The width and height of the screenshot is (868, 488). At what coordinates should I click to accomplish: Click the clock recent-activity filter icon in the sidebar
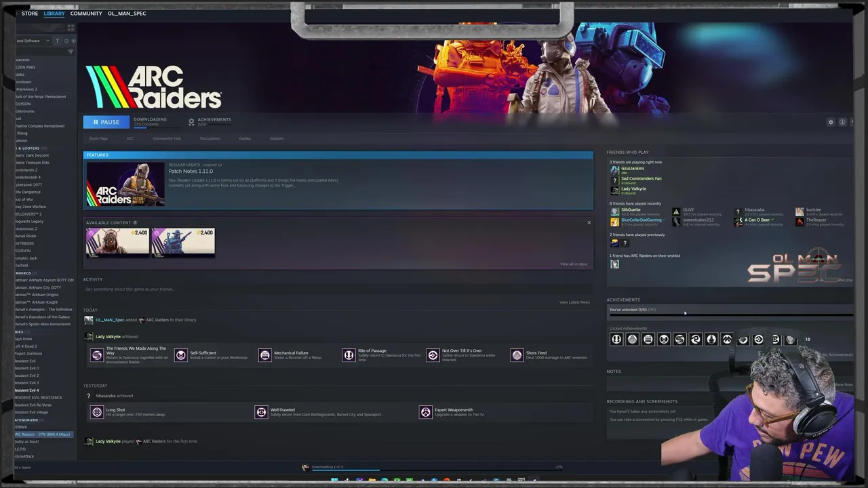point(66,41)
